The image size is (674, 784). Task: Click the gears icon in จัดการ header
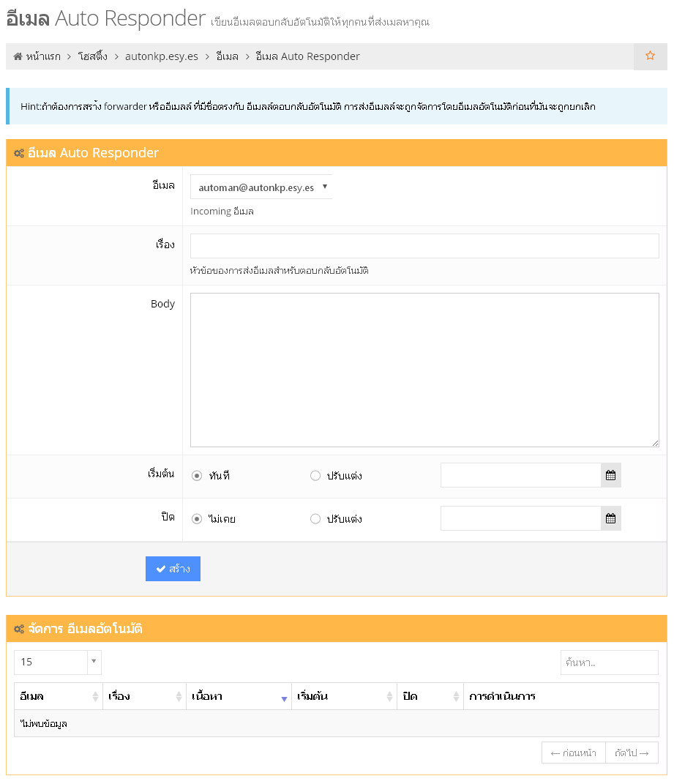coord(19,629)
